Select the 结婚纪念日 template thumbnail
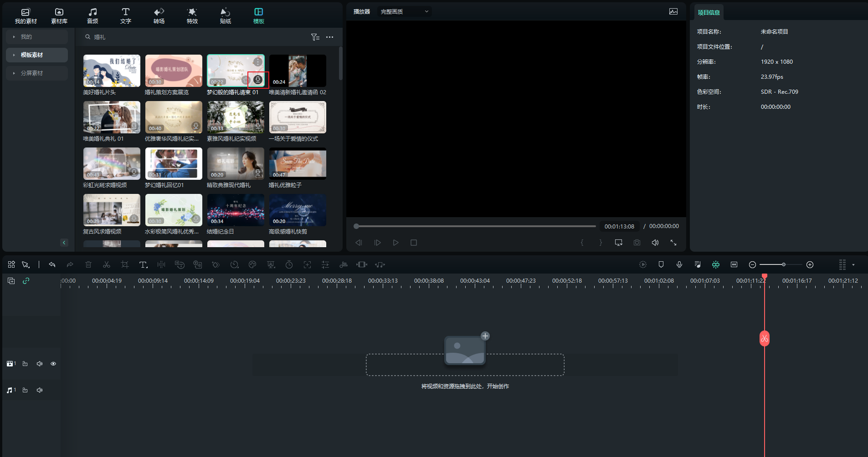This screenshot has height=457, width=868. 236,210
